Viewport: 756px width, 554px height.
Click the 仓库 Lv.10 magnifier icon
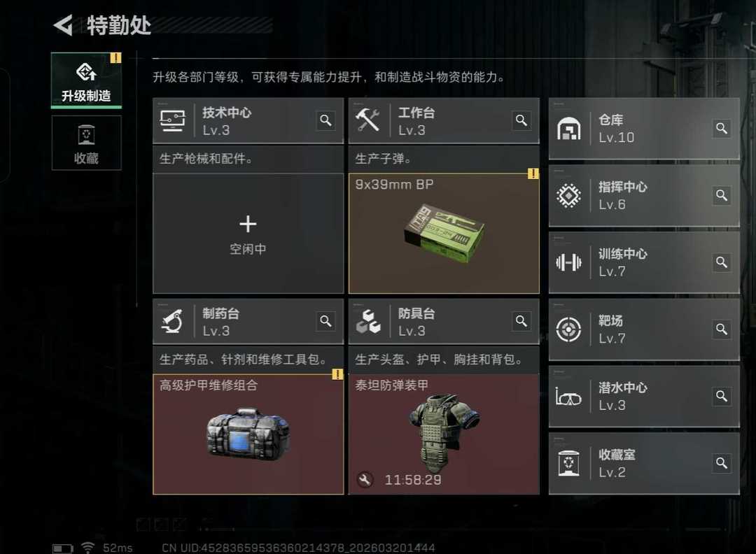(x=721, y=128)
